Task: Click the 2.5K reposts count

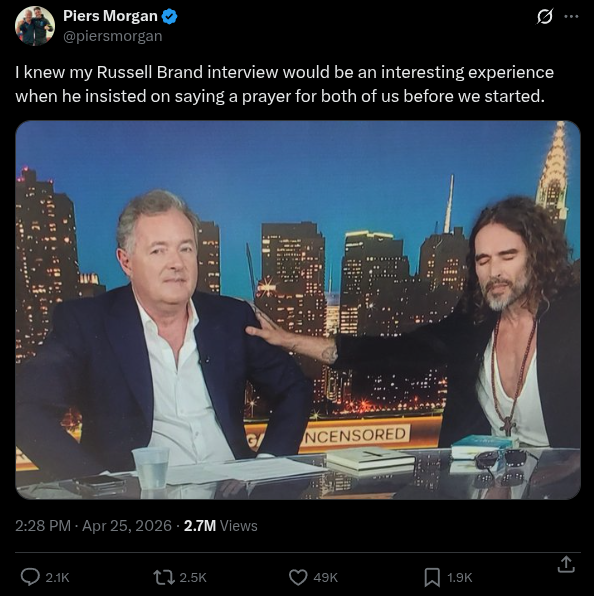Action: 193,577
